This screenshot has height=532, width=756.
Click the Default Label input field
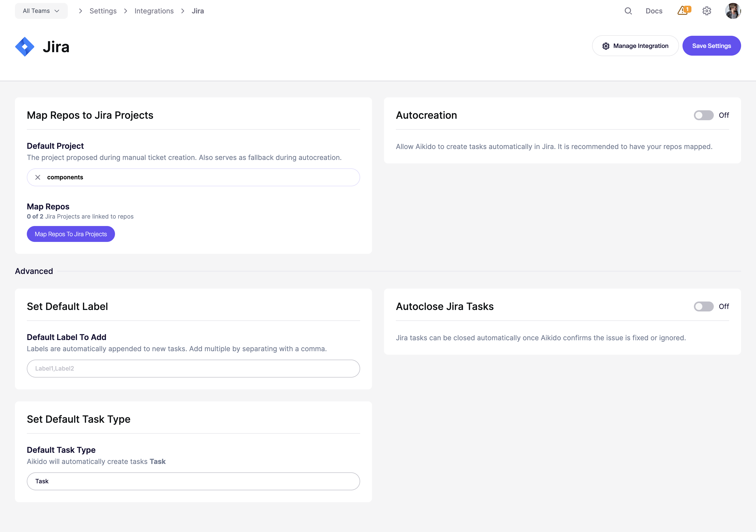[x=193, y=368]
